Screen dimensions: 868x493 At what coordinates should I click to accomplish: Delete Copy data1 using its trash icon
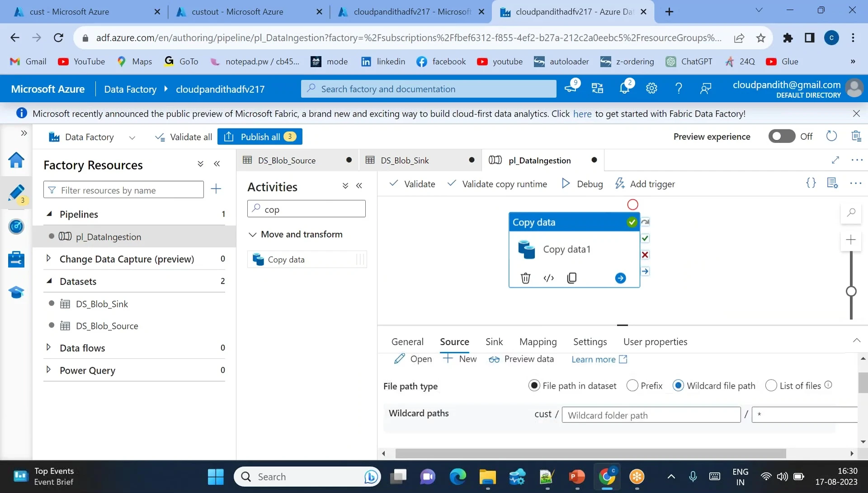pos(525,278)
